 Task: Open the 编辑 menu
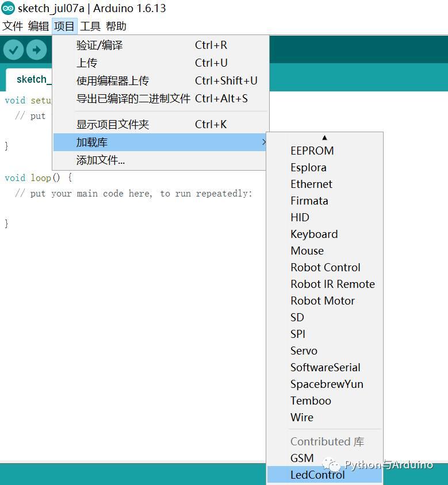coord(39,26)
